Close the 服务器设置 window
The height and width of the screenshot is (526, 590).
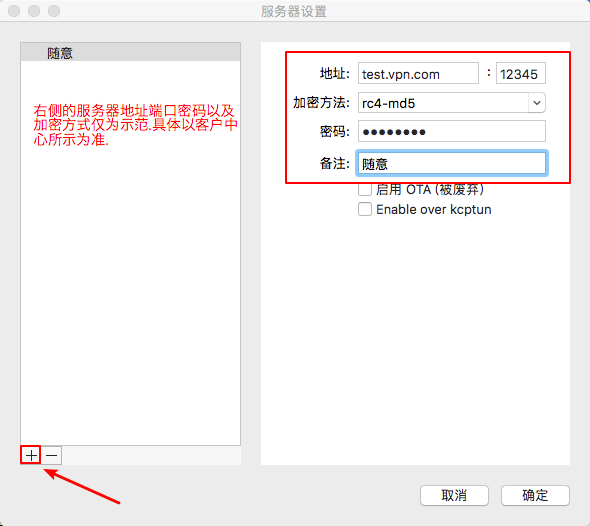pos(14,11)
